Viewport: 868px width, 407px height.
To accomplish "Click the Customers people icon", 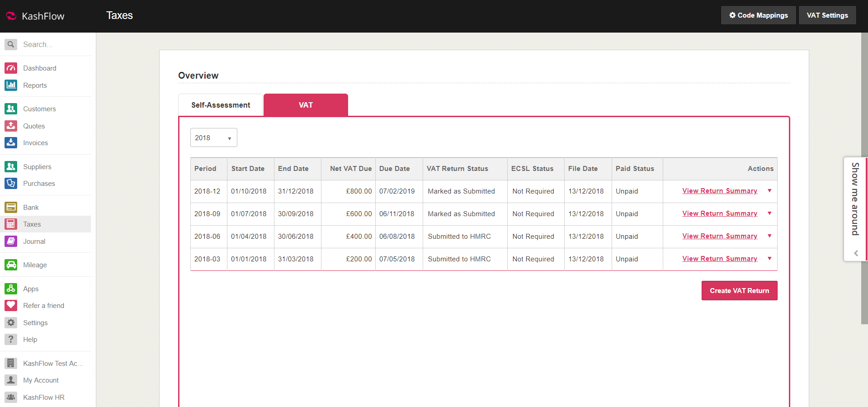I will tap(11, 109).
